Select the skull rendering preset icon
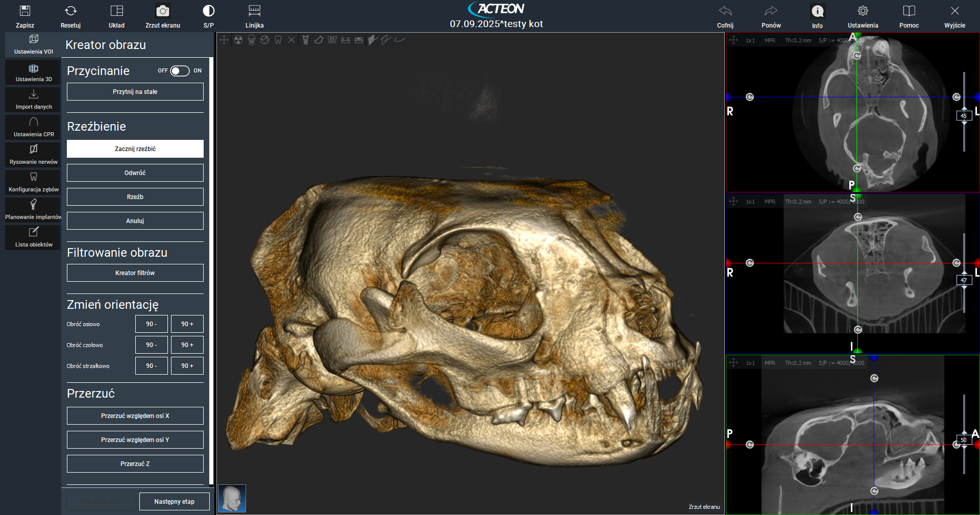Viewport: 980px width, 515px height. click(x=252, y=40)
